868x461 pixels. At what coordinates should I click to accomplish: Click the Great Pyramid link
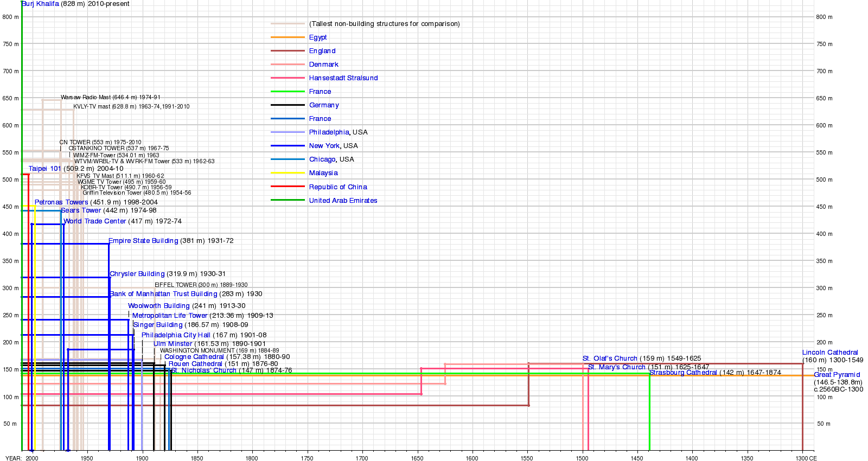837,375
